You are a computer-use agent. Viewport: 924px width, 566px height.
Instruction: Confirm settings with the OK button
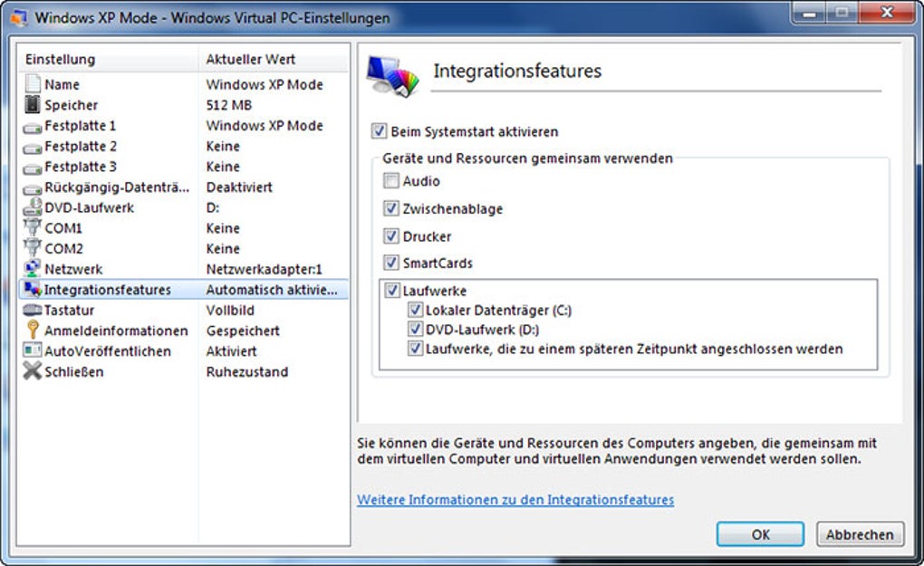tap(760, 534)
